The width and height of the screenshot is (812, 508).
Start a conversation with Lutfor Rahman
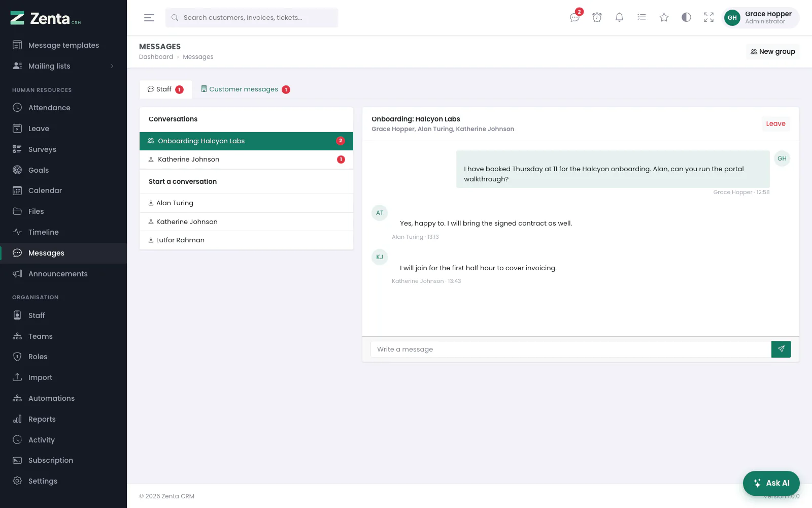[x=246, y=240]
